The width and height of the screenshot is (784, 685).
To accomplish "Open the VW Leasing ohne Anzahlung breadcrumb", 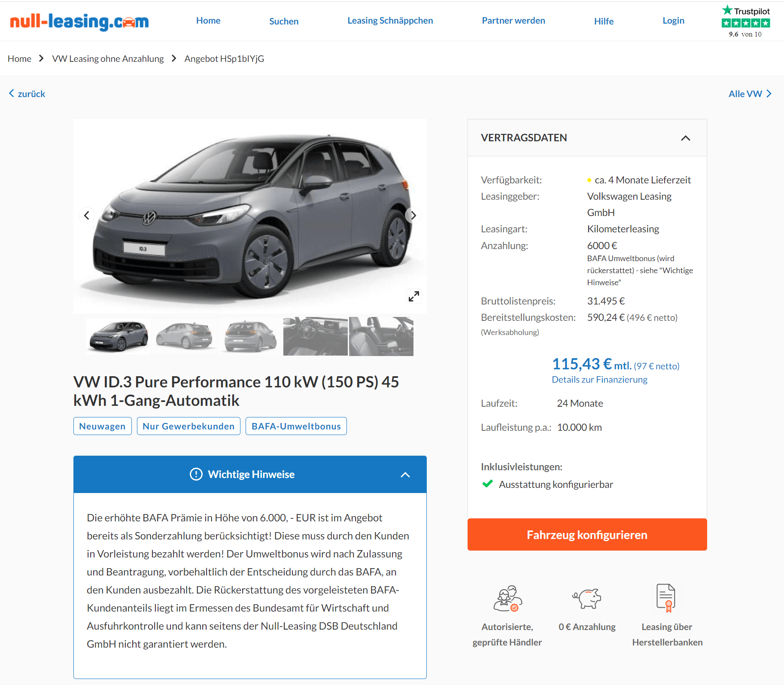I will pyautogui.click(x=108, y=59).
